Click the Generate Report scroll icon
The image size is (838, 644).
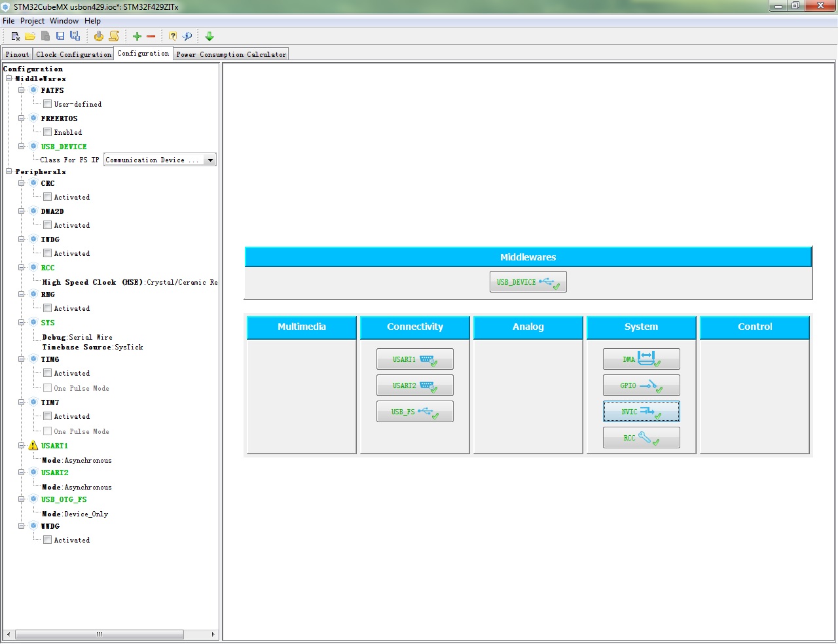coord(114,37)
